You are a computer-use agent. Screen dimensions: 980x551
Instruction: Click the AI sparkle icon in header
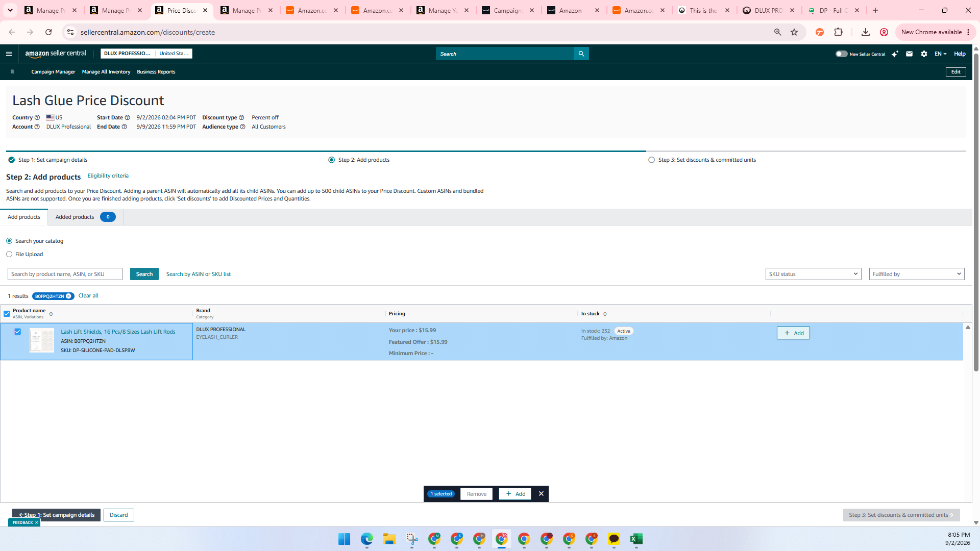click(x=895, y=54)
